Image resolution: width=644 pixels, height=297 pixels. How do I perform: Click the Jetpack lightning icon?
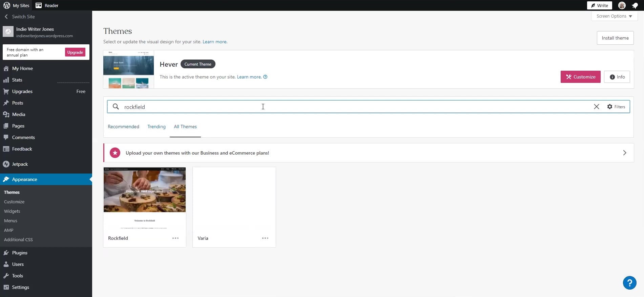point(6,164)
